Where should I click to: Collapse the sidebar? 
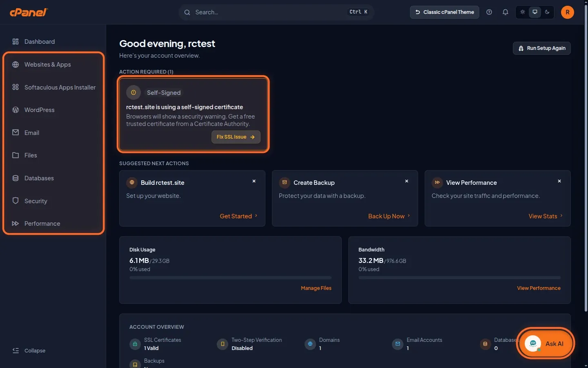click(29, 350)
